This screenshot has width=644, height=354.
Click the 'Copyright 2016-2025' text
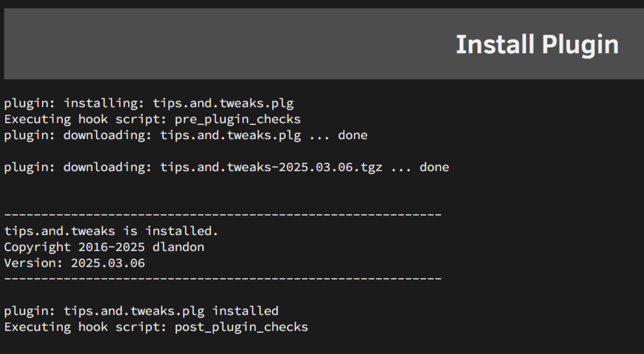74,247
